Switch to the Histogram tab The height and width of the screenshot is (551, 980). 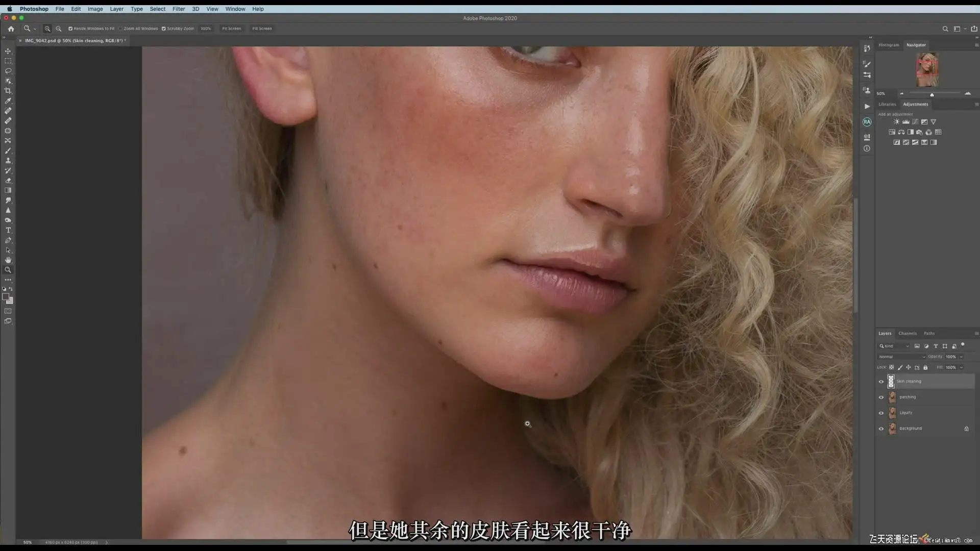click(889, 45)
